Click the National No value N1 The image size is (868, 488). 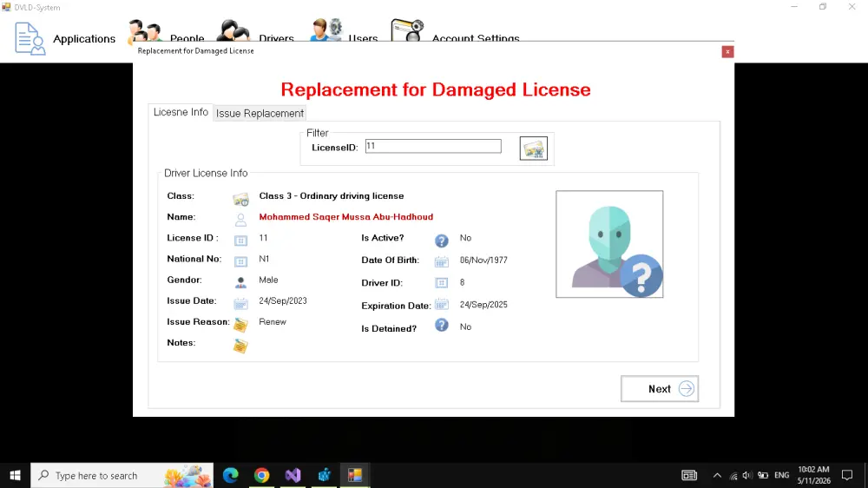(264, 259)
